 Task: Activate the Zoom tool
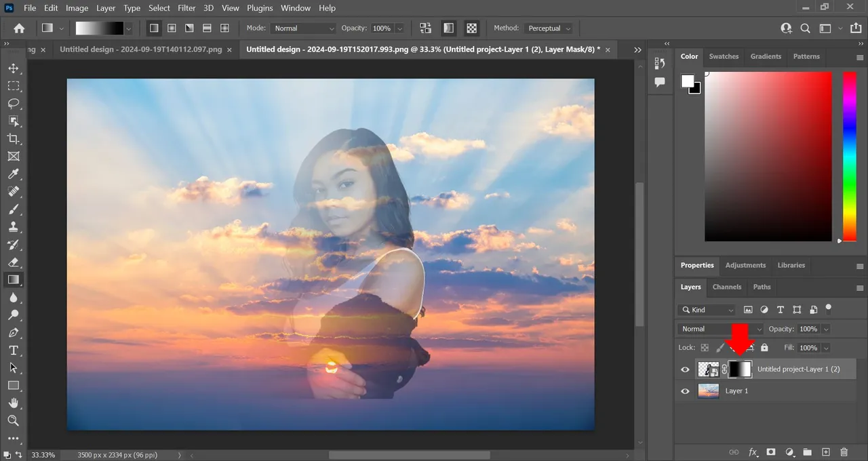(x=13, y=421)
